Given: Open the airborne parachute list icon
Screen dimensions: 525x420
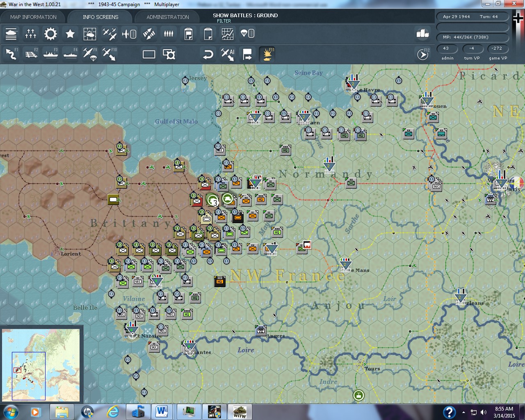Looking at the screenshot, I should 247,34.
